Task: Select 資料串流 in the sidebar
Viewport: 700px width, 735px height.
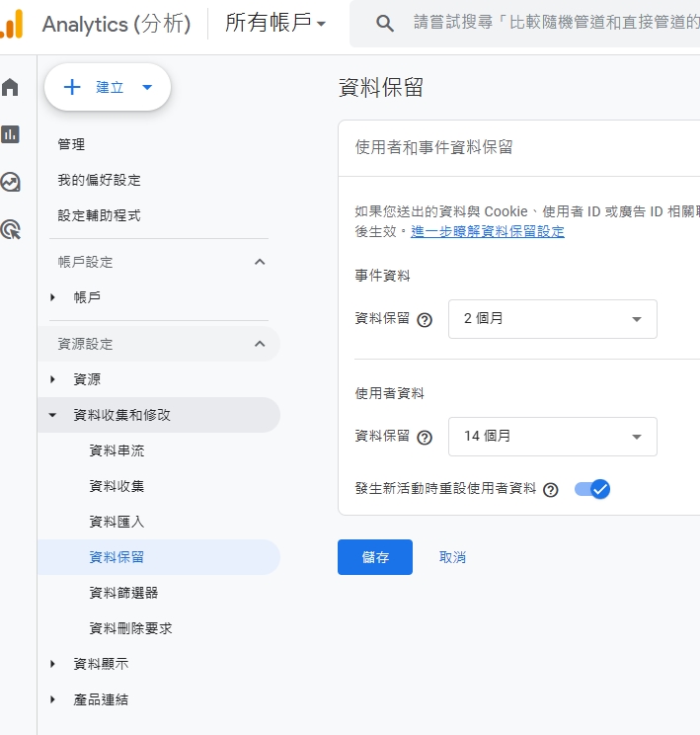Action: 117,450
